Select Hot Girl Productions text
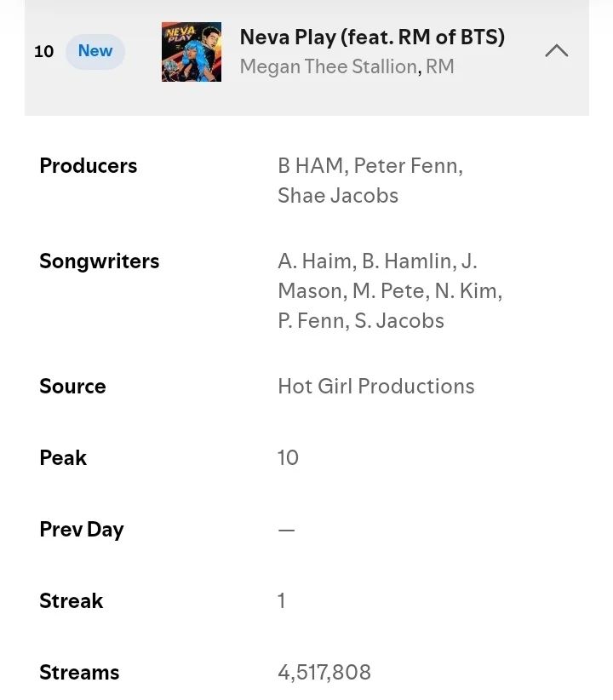The image size is (613, 700). [x=376, y=386]
